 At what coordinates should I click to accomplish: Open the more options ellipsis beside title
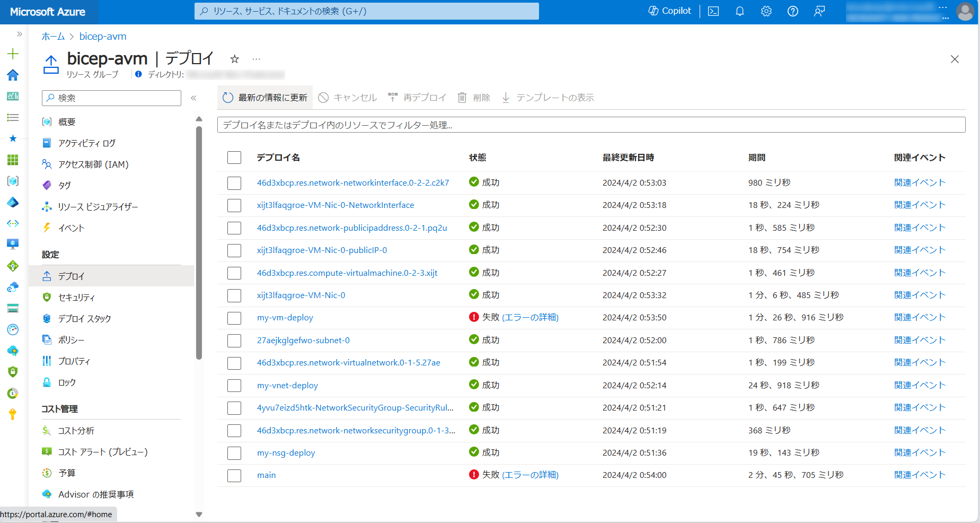[256, 59]
